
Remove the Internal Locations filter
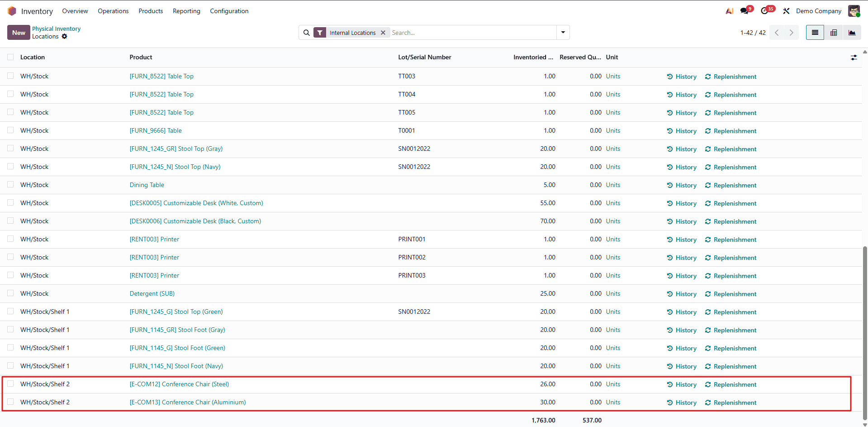383,32
